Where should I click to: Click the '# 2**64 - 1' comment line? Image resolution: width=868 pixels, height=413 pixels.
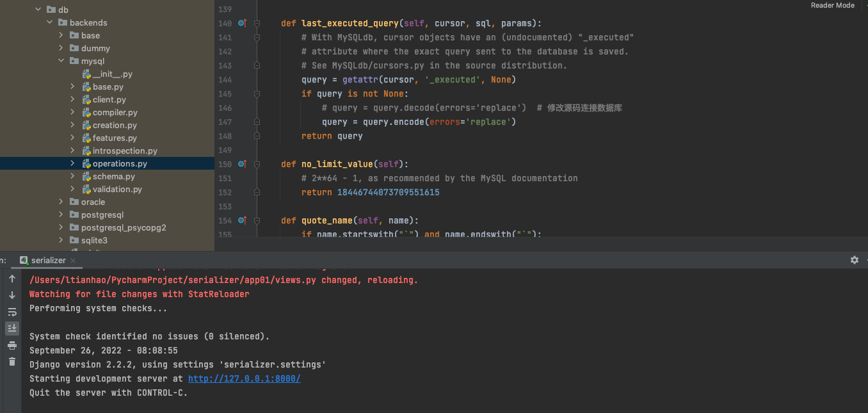tap(440, 178)
